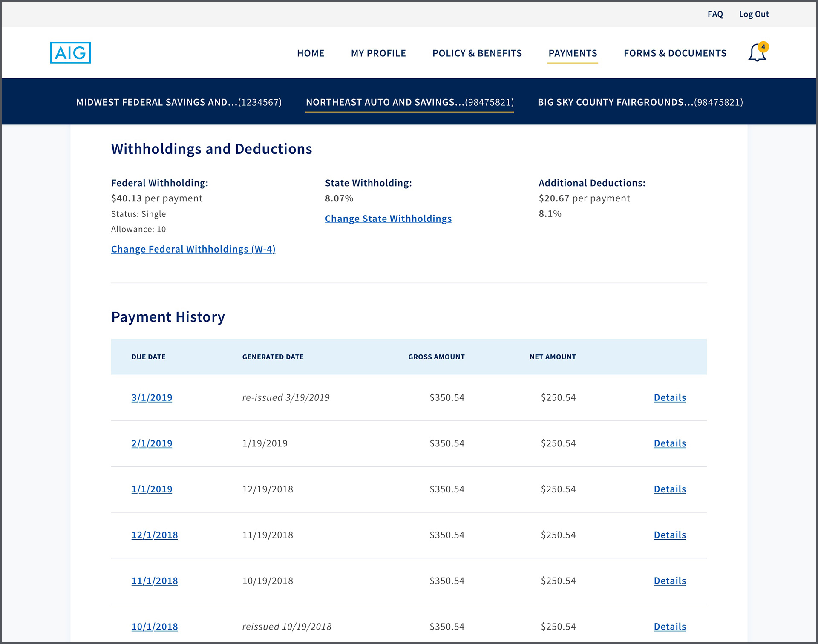The image size is (818, 644).
Task: Click Change Federal Withholdings (W-4) link
Action: pyautogui.click(x=193, y=249)
